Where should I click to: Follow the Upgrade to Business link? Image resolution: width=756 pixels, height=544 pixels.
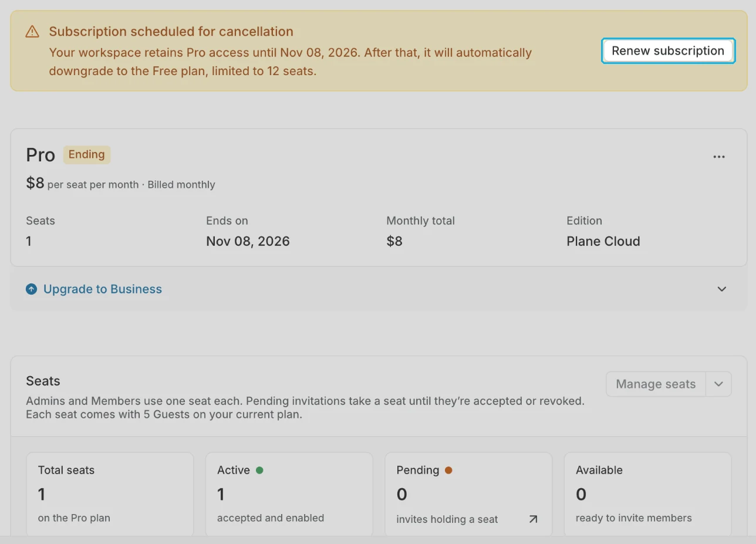click(103, 289)
